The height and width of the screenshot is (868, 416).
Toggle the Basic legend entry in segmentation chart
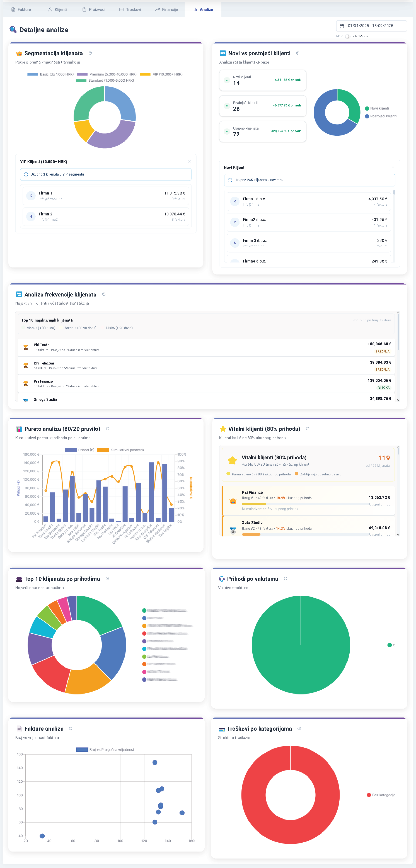[x=50, y=74]
